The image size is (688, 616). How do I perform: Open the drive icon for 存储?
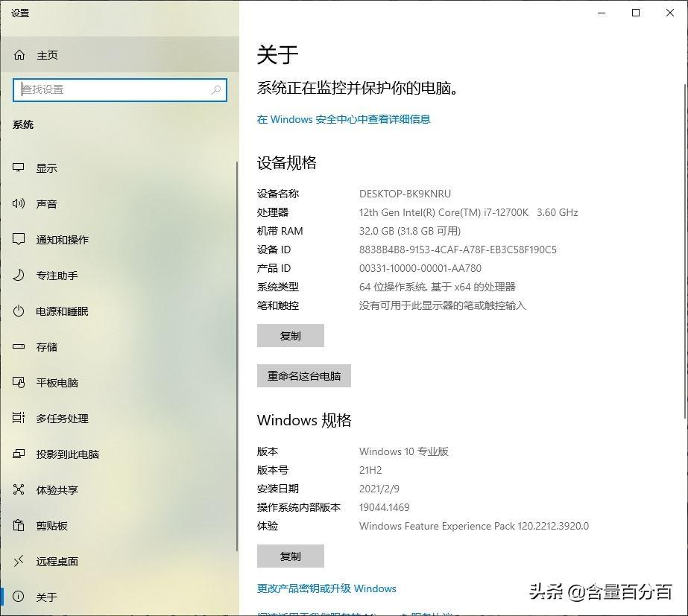[x=19, y=346]
